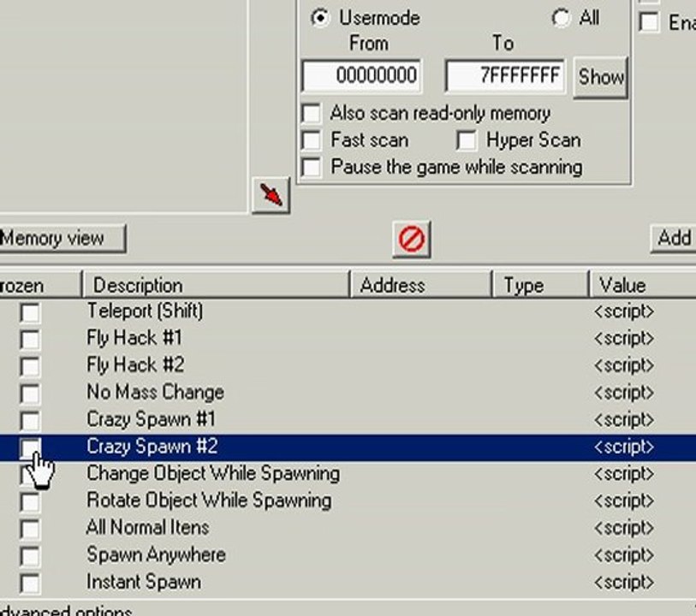Activate the Crazy Spawn #2 checkbox

(x=30, y=447)
